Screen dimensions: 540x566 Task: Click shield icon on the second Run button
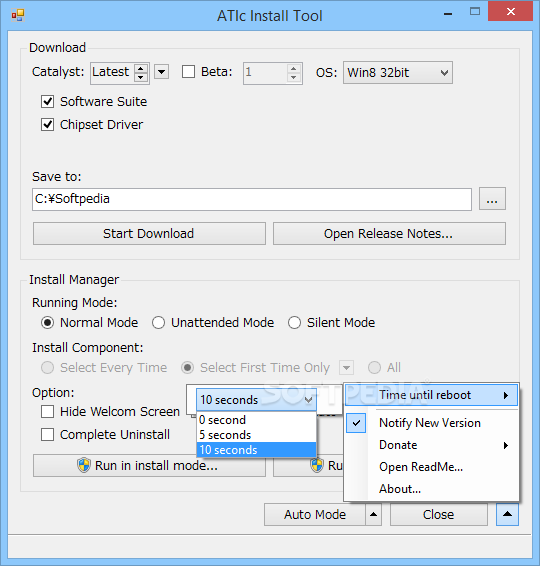(x=317, y=465)
